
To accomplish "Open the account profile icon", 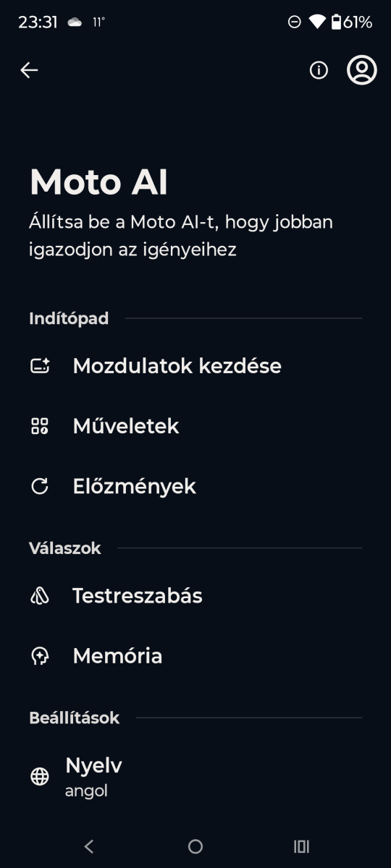I will (362, 70).
